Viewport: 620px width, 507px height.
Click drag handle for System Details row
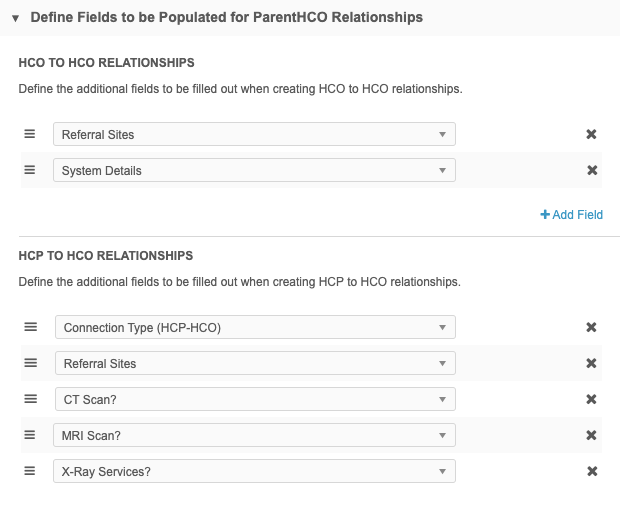point(30,170)
